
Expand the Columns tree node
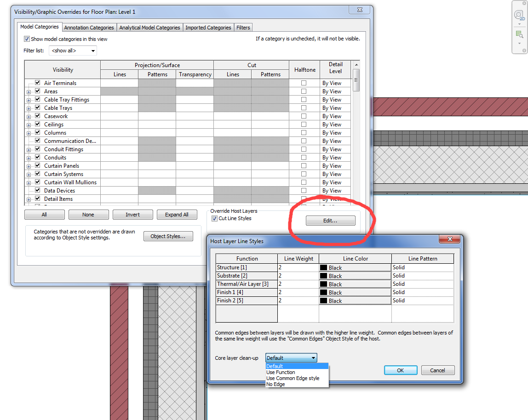click(29, 133)
